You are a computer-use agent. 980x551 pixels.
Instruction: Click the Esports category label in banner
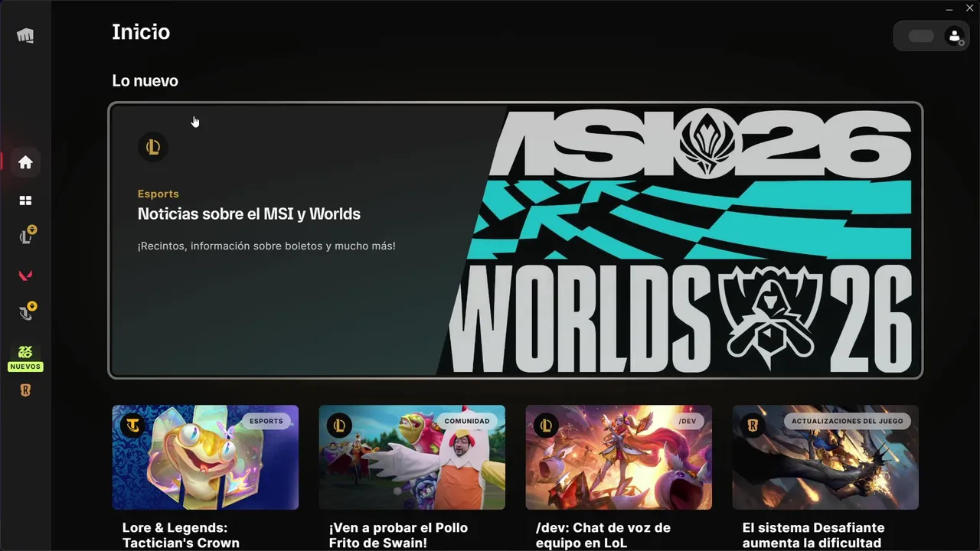[x=158, y=194]
